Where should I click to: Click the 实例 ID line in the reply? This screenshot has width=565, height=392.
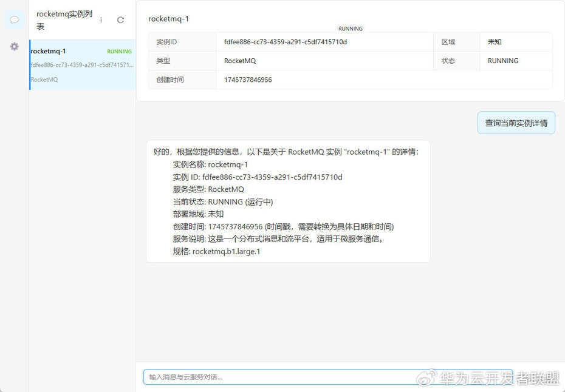pos(257,177)
